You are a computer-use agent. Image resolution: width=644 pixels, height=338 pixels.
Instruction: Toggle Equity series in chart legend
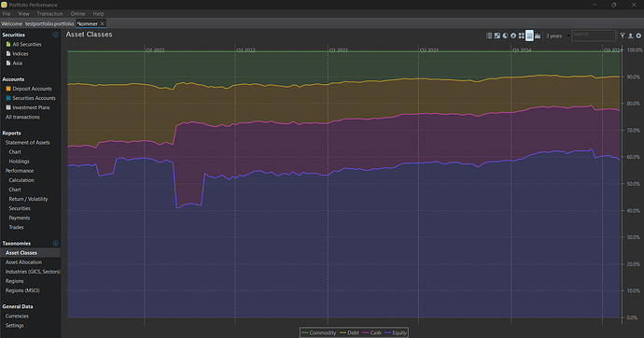(x=396, y=332)
